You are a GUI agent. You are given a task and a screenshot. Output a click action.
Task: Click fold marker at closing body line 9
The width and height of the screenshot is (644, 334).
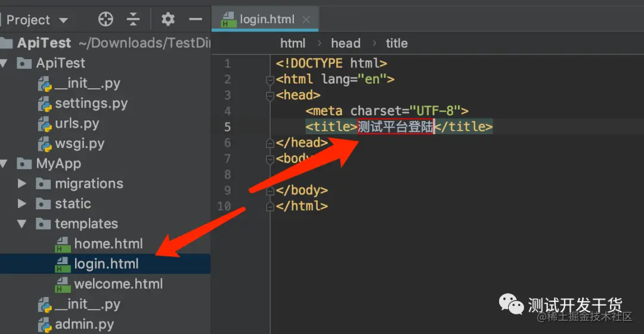270,191
